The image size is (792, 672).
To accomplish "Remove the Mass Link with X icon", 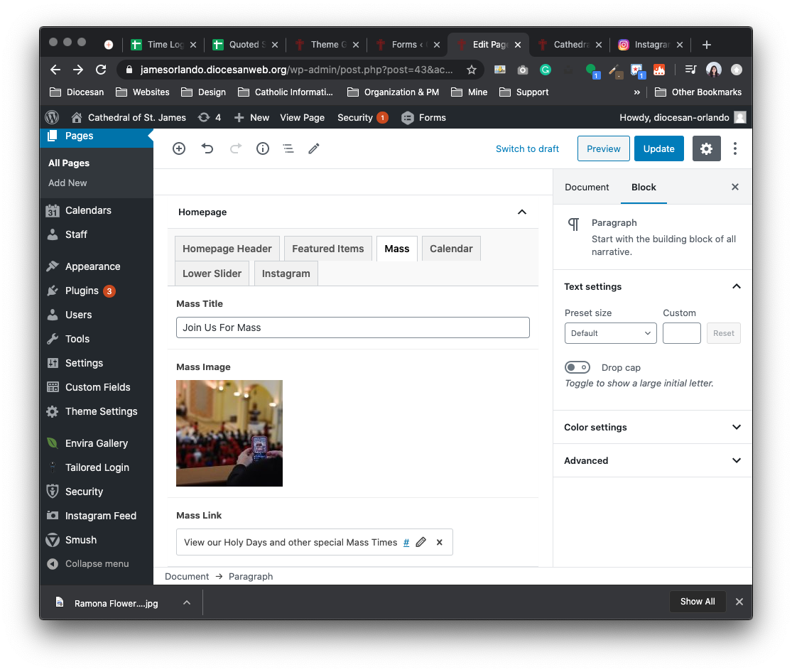I will tap(440, 542).
